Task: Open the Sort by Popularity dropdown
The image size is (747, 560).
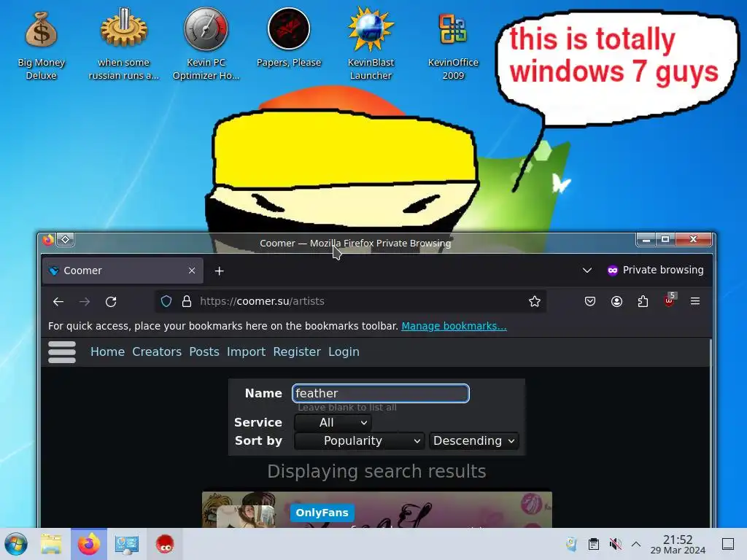Action: point(360,441)
